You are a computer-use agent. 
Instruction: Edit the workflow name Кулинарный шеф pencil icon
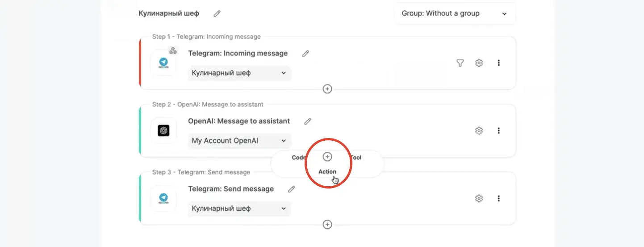217,13
